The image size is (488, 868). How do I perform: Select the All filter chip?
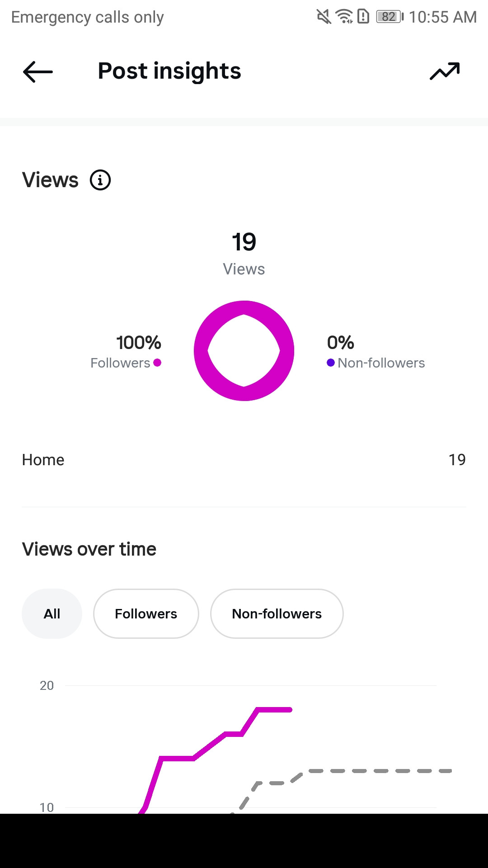coord(52,613)
